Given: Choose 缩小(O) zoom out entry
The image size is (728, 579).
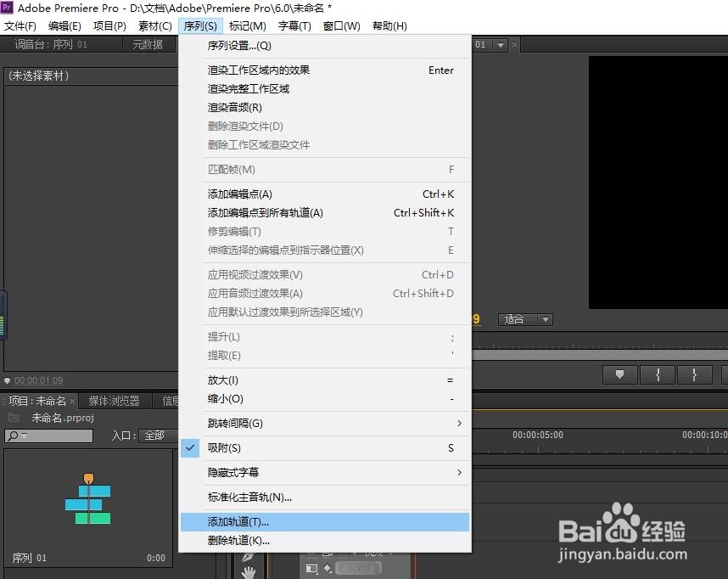Looking at the screenshot, I should tap(324, 399).
